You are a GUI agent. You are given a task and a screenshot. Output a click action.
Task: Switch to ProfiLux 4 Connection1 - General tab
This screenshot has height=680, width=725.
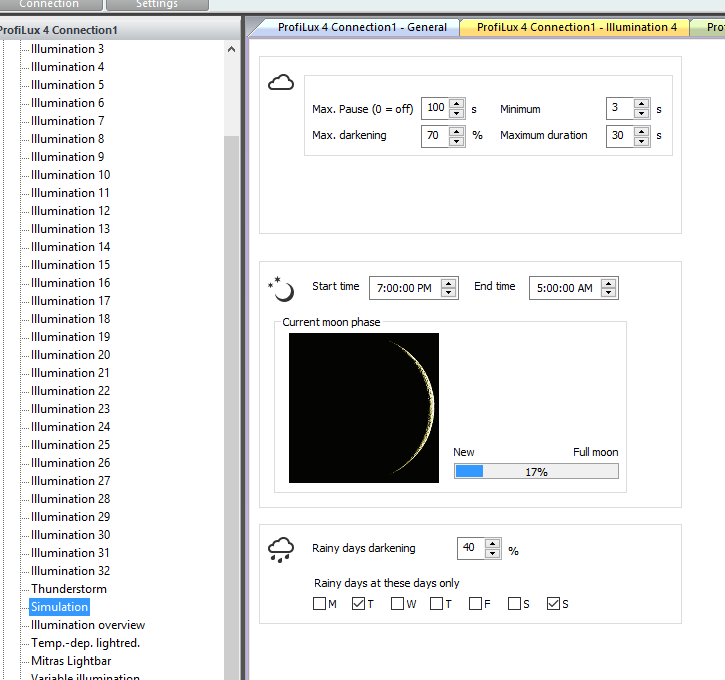pos(362,27)
